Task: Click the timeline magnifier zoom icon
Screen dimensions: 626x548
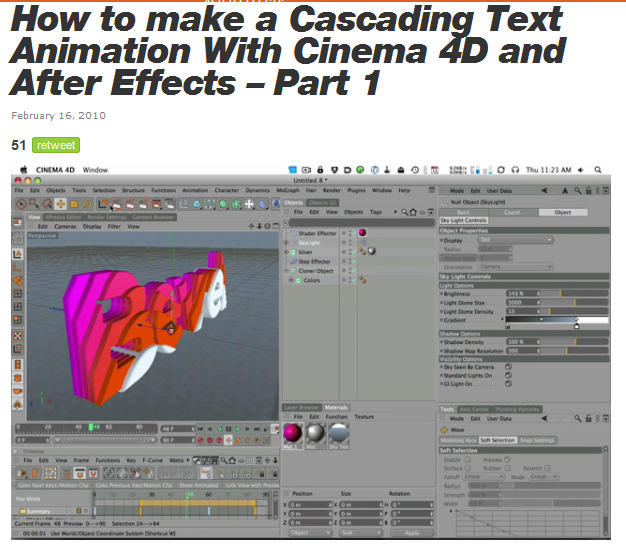Action: [224, 460]
